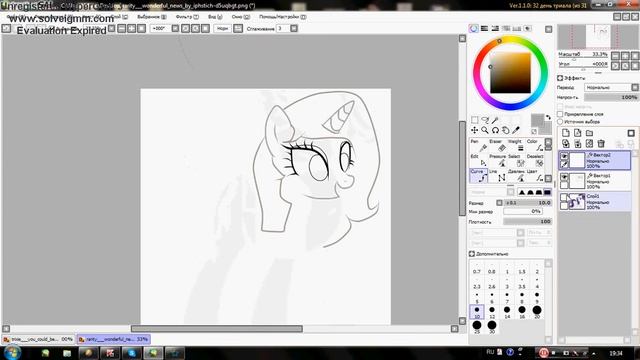The image size is (640, 360).
Task: Select the Line vector tool
Action: pos(498,176)
